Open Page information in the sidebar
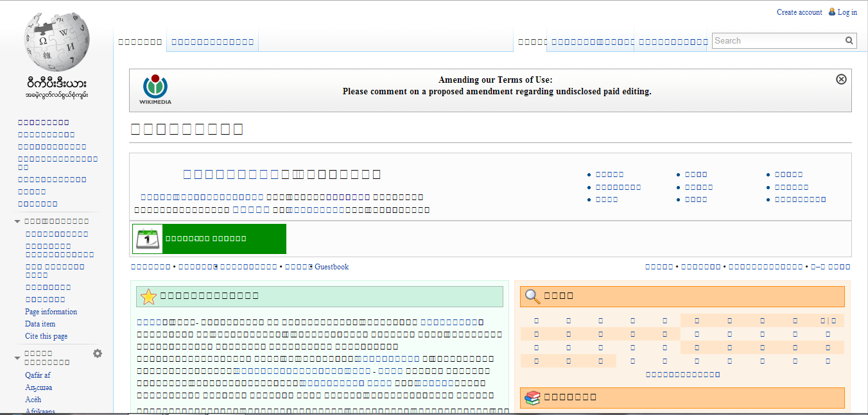This screenshot has height=415, width=868. (51, 312)
